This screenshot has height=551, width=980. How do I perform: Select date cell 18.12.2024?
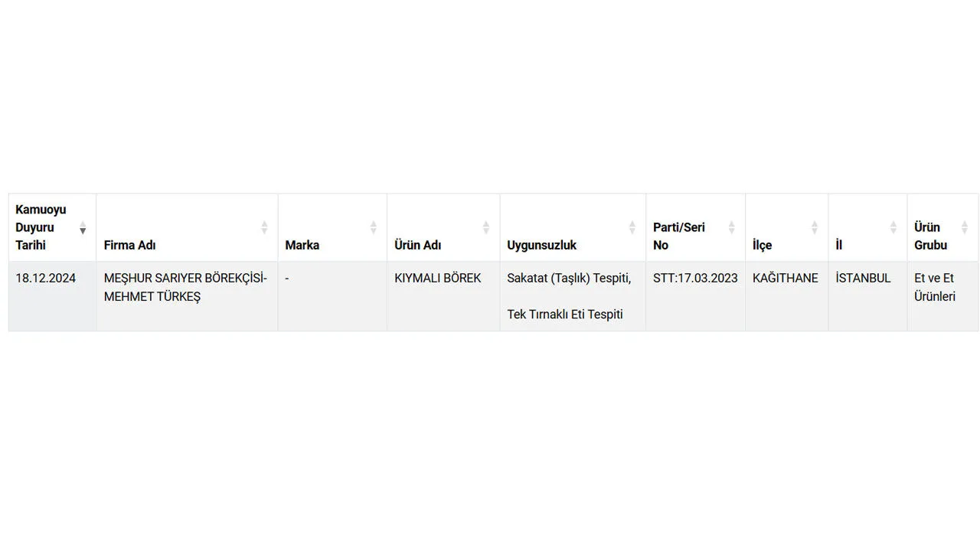click(46, 279)
